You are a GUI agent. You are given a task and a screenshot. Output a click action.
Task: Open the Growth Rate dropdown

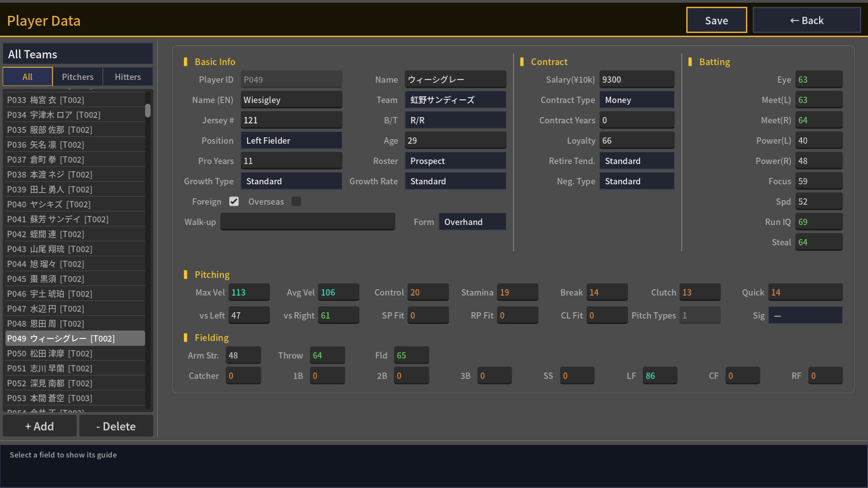(455, 181)
